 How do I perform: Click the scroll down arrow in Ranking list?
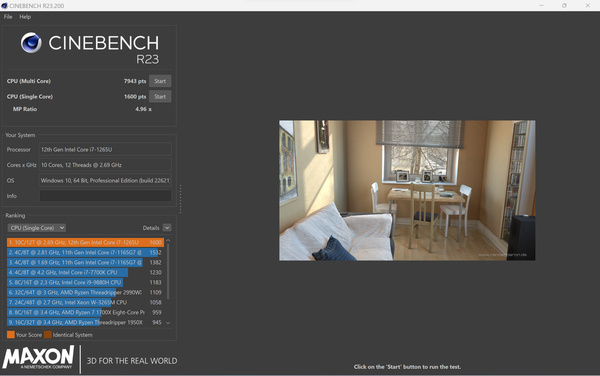point(168,323)
